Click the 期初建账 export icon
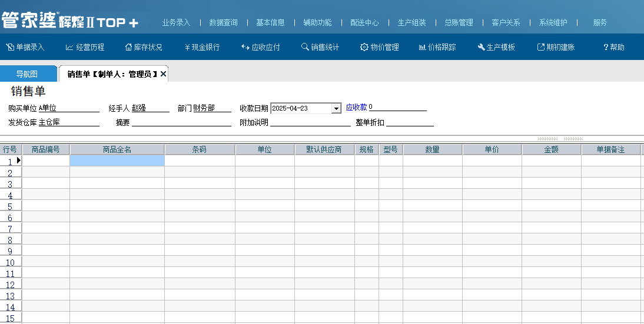This screenshot has width=644, height=324. tap(541, 47)
